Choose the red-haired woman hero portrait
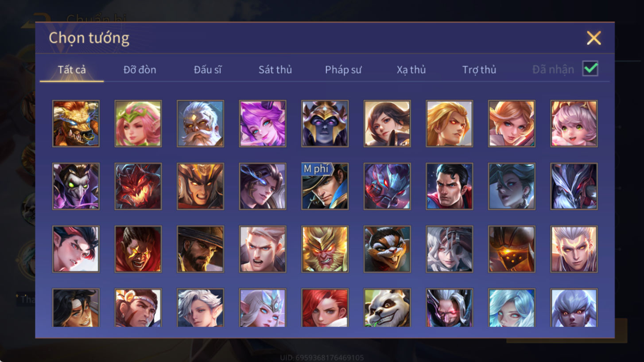Image resolution: width=644 pixels, height=362 pixels. pos(325,308)
